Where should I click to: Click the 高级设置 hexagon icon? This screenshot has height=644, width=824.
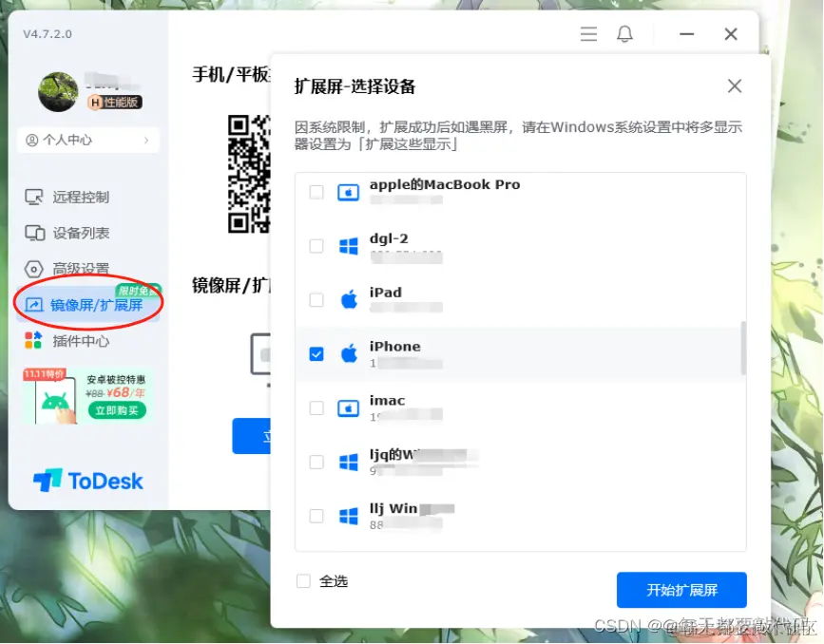pos(34,270)
